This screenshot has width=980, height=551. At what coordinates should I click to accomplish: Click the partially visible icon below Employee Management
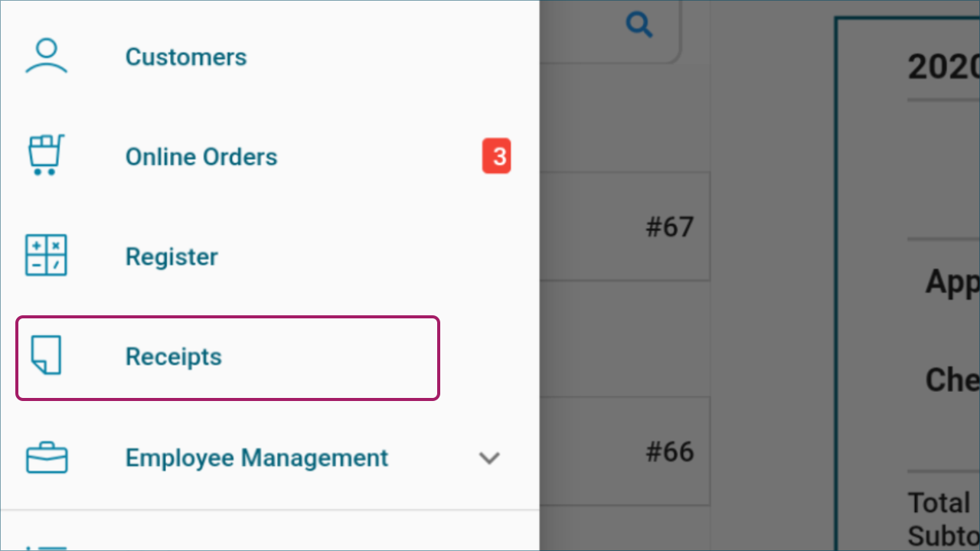tap(46, 546)
